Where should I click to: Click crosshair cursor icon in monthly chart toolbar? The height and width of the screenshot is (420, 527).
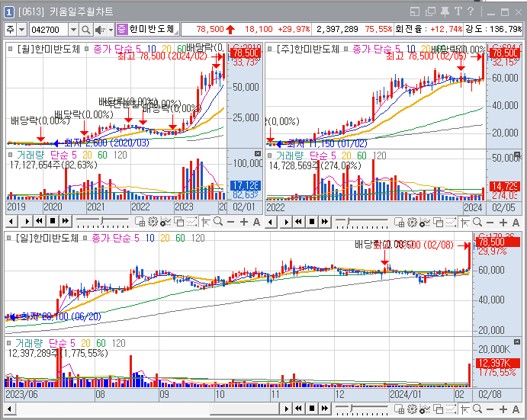205,222
